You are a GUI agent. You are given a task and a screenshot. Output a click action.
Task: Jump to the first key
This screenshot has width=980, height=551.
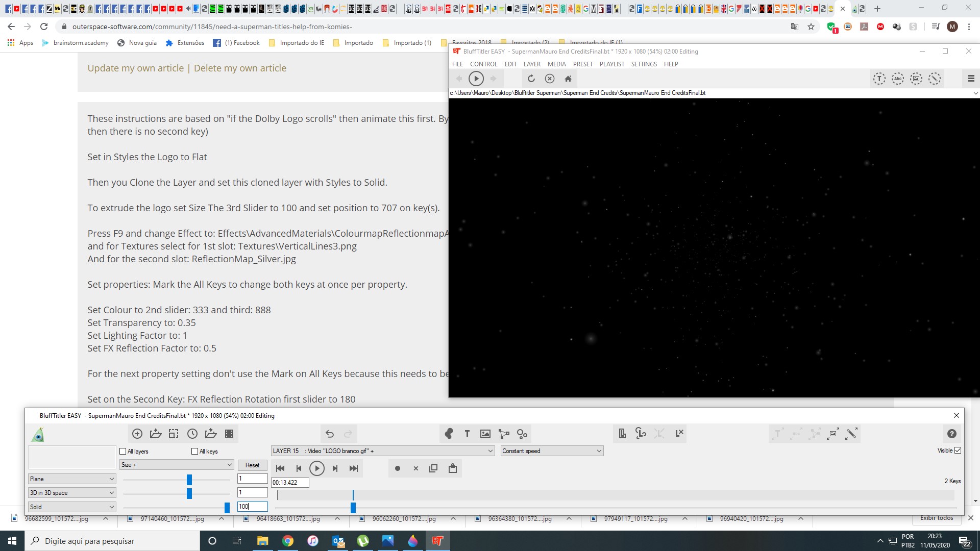tap(280, 468)
